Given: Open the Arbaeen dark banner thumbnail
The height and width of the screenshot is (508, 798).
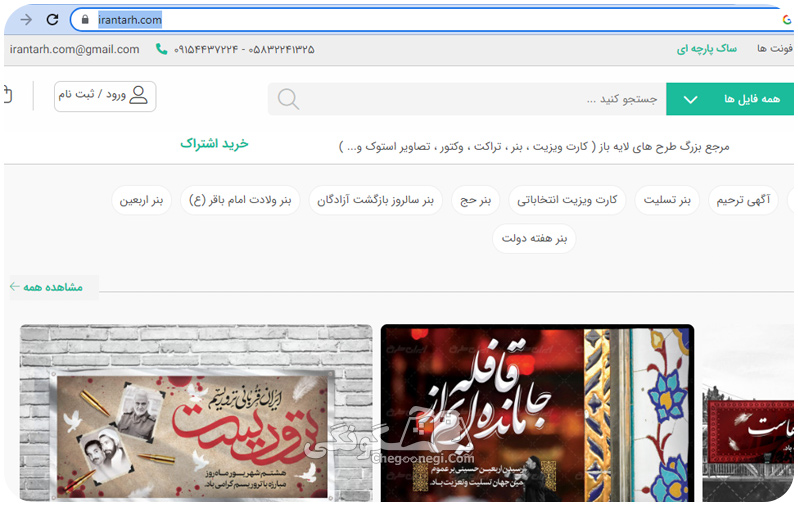Looking at the screenshot, I should point(537,413).
